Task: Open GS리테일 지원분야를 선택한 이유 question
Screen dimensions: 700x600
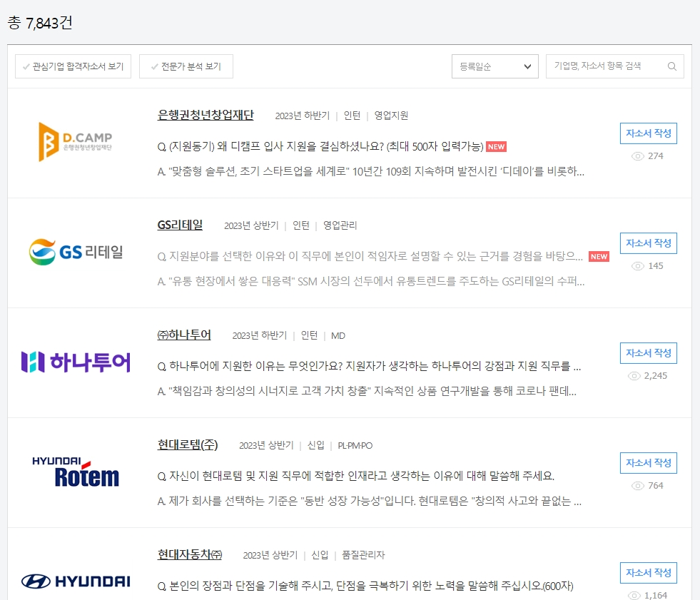Action: 370,256
